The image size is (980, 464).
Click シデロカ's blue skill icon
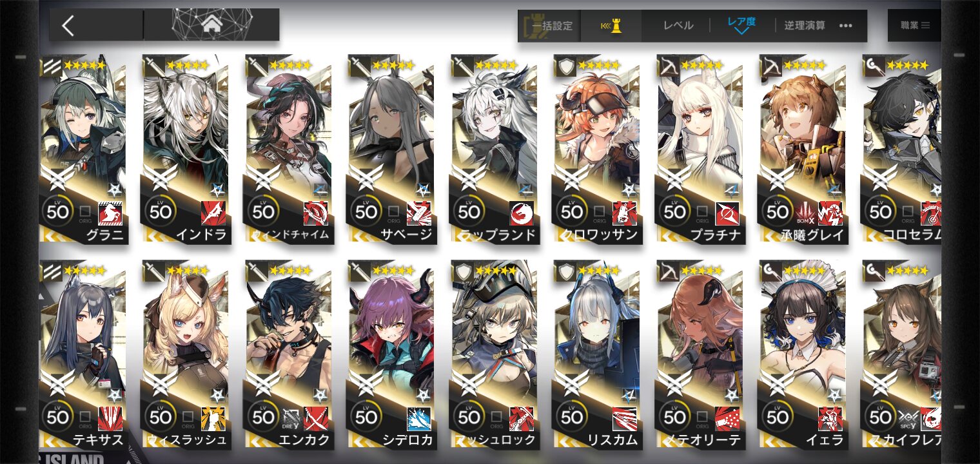point(418,418)
